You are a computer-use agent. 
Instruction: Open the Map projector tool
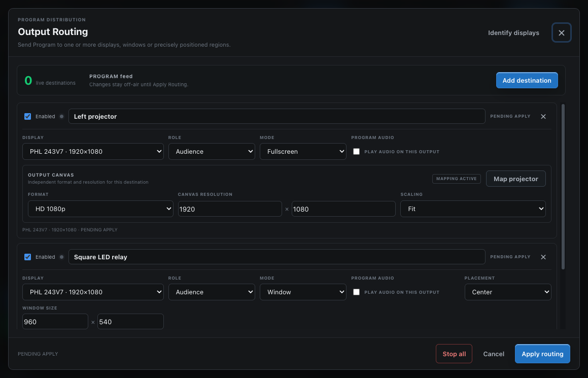(515, 179)
